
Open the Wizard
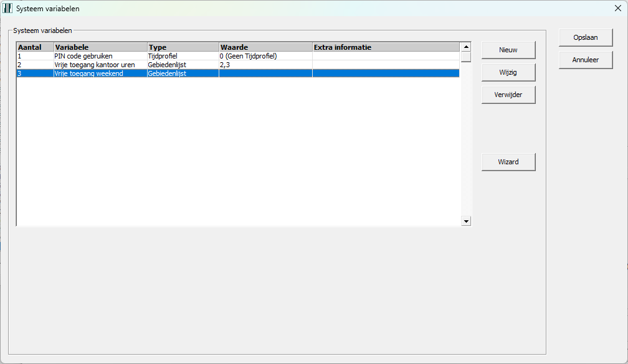pyautogui.click(x=508, y=162)
